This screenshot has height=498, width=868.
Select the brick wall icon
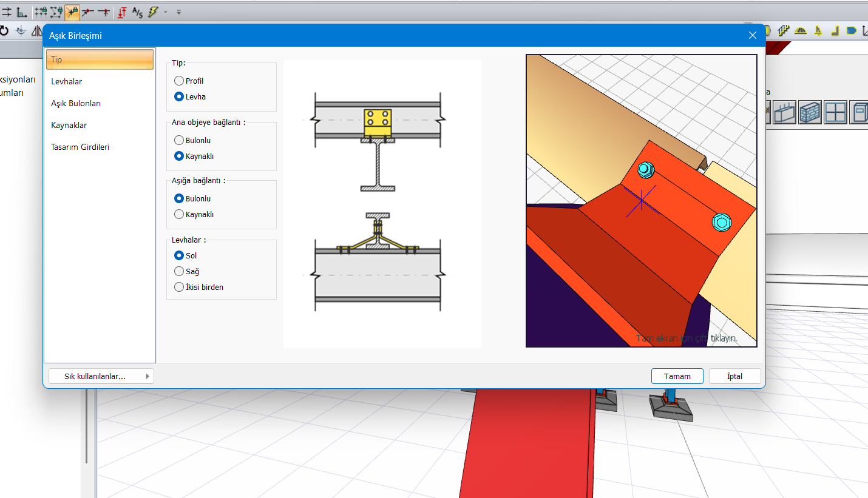click(x=809, y=113)
